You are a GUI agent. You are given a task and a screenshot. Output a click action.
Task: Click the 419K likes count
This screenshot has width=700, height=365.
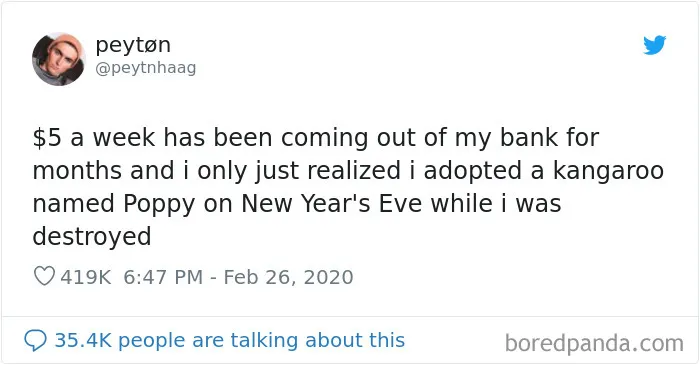tap(86, 277)
